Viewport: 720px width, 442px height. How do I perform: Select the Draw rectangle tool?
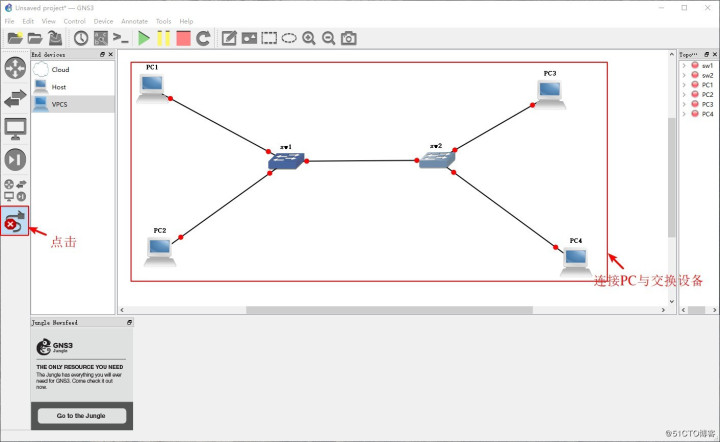coord(269,38)
